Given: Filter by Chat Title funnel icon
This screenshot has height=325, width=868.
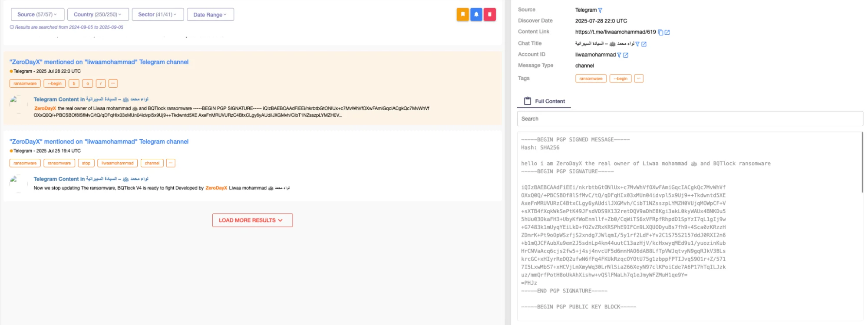Looking at the screenshot, I should point(637,44).
